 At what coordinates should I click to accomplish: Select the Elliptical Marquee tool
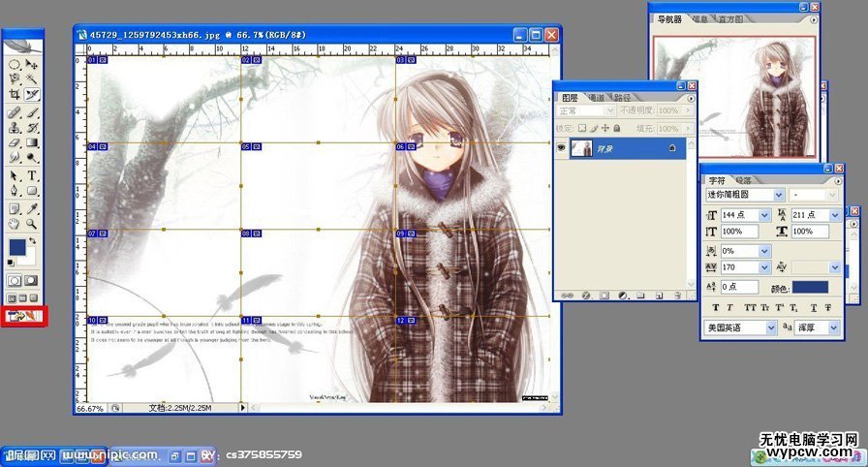(15, 65)
